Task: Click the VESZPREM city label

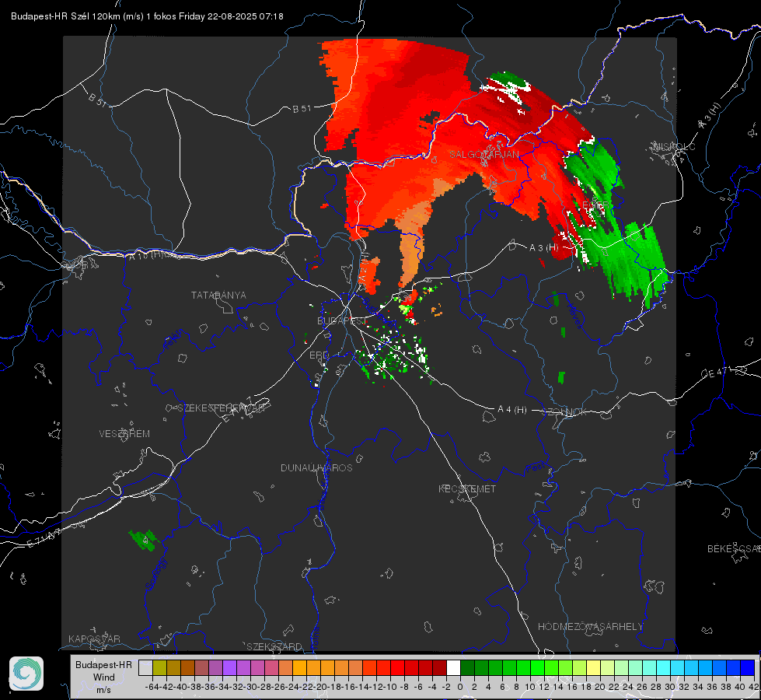Action: 124,434
